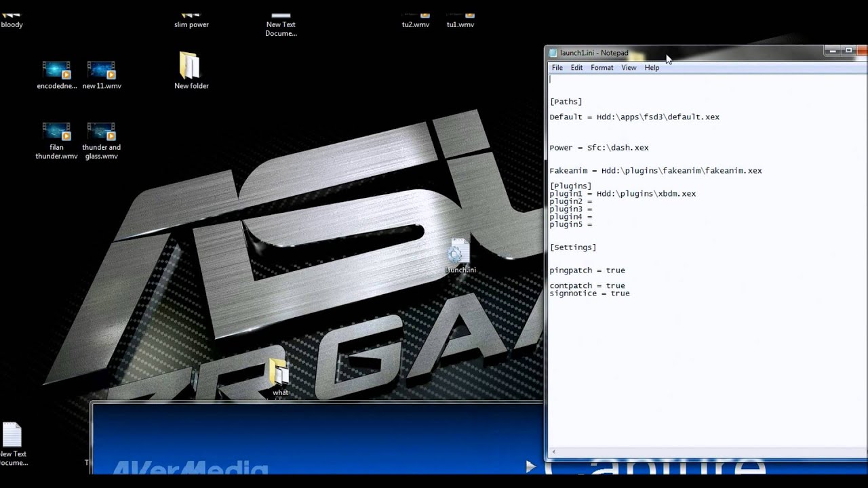
Task: Select the New folder desktop icon
Action: 191,70
